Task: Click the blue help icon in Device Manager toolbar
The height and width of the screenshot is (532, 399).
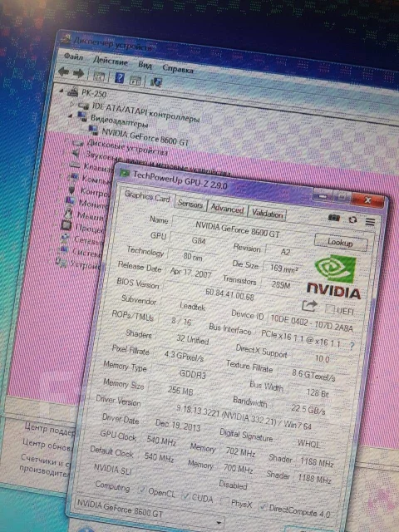Action: click(x=120, y=78)
